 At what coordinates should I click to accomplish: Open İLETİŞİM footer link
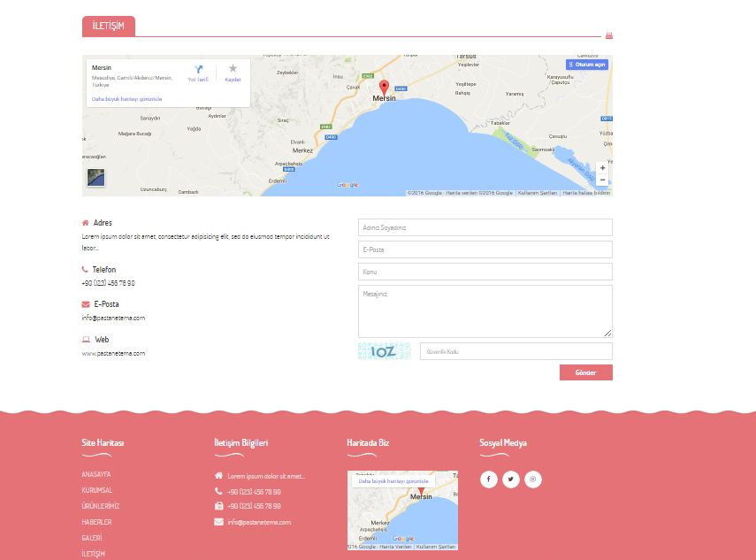click(x=93, y=554)
